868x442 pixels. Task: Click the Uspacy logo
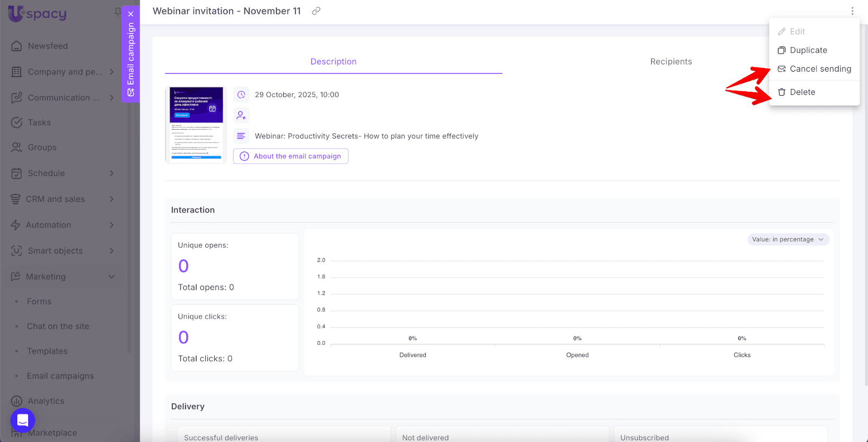[37, 14]
